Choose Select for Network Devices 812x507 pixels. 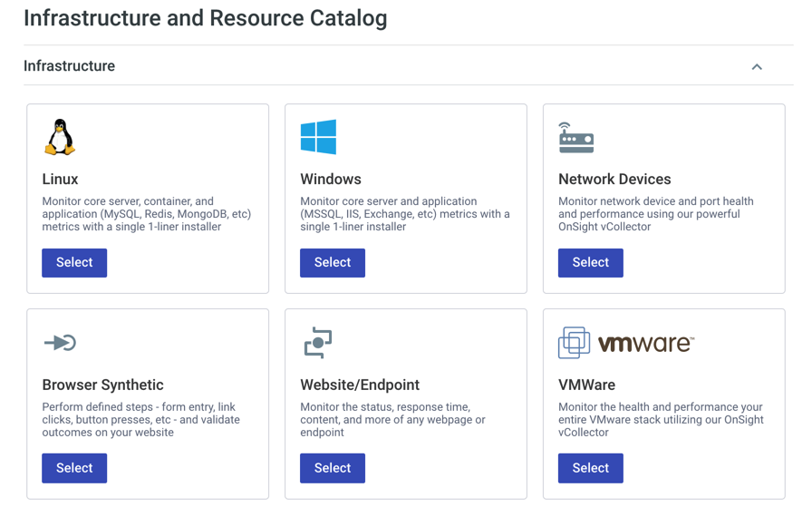(x=590, y=263)
